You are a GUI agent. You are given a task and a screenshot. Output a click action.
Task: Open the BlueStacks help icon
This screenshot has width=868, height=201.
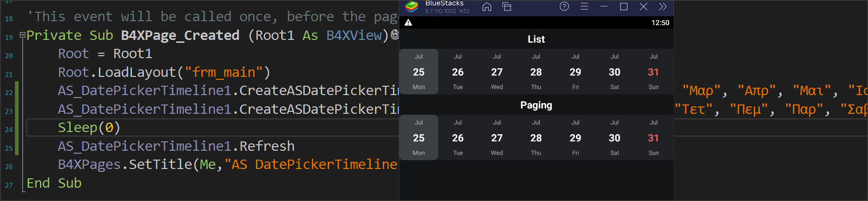565,6
